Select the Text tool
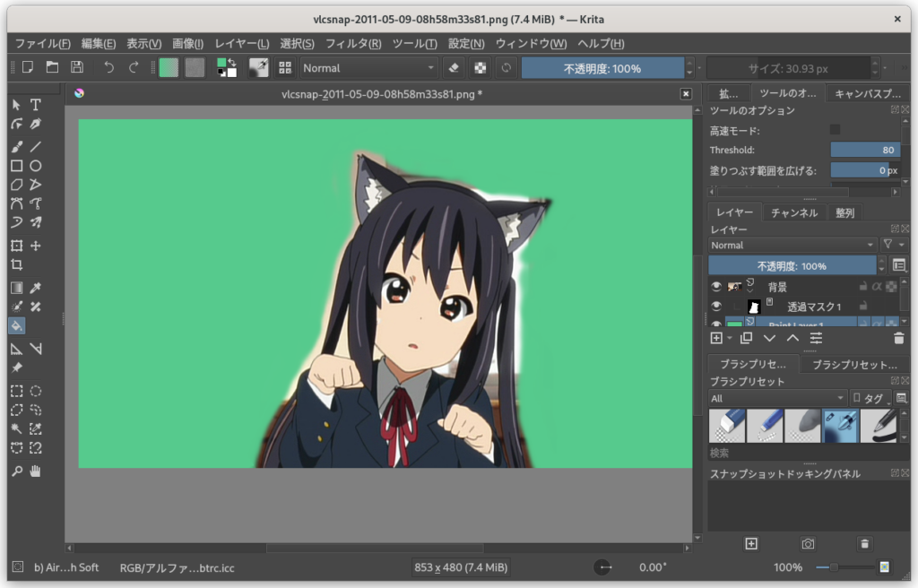Viewport: 918px width, 588px height. point(36,105)
